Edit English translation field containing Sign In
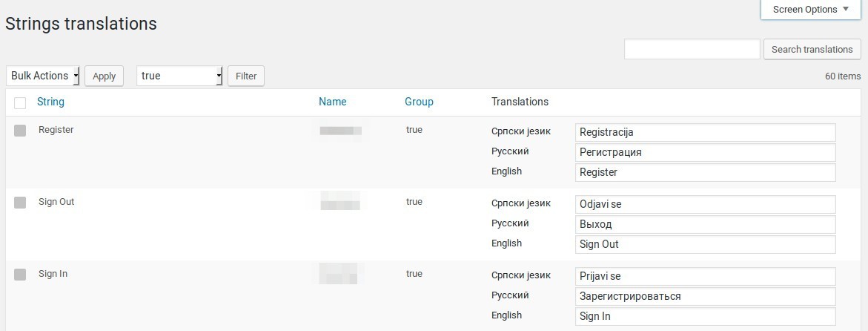Image resolution: width=868 pixels, height=331 pixels. point(705,316)
